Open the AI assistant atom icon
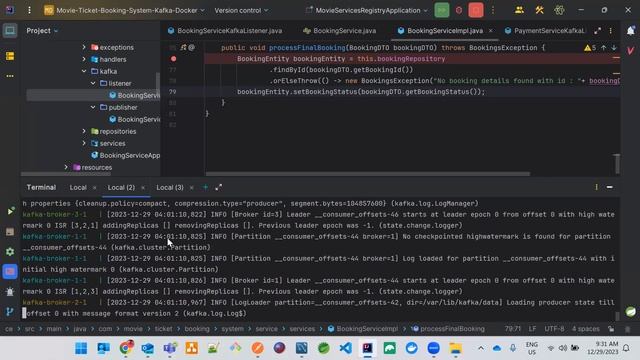Image resolution: width=640 pixels, height=360 pixels. click(x=559, y=10)
